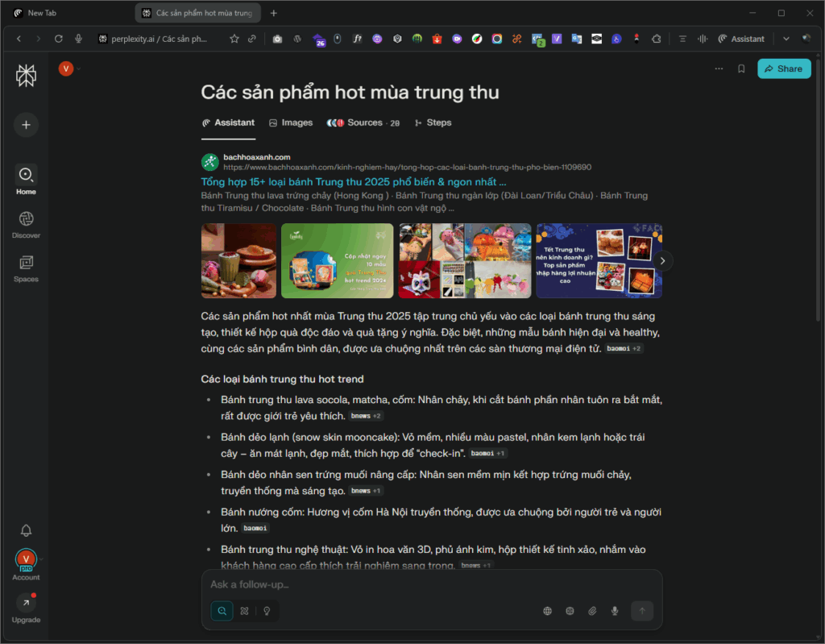Open notifications via the bell icon
Viewport: 825px width, 644px height.
[26, 530]
